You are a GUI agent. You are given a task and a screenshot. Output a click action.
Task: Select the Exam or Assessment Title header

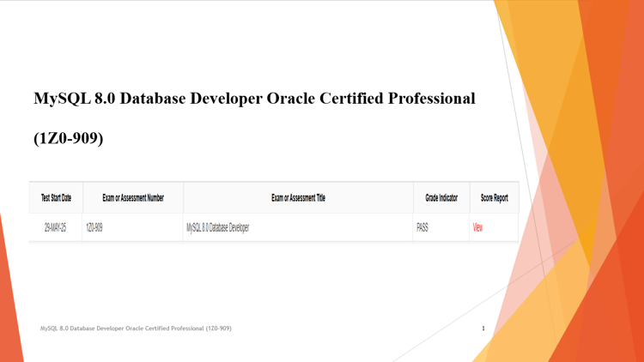tap(298, 198)
